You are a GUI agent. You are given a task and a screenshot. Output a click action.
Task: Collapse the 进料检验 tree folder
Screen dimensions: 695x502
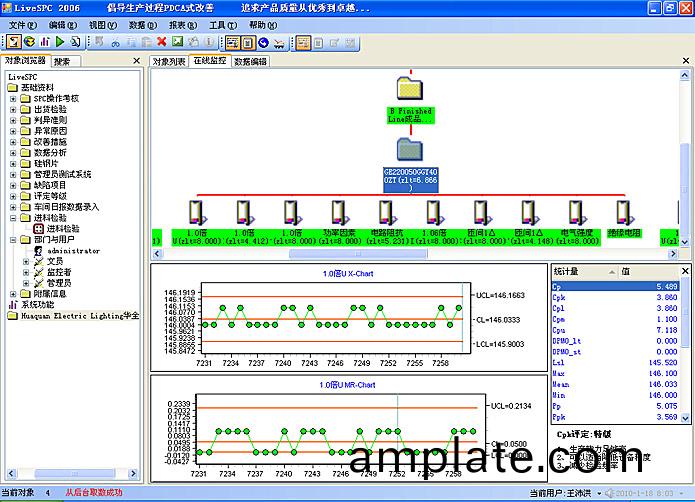(x=12, y=218)
